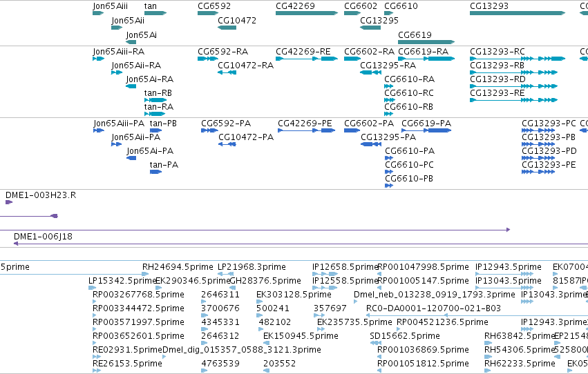The width and height of the screenshot is (588, 374).
Task: Select gene CG6610
Action: coord(388,13)
